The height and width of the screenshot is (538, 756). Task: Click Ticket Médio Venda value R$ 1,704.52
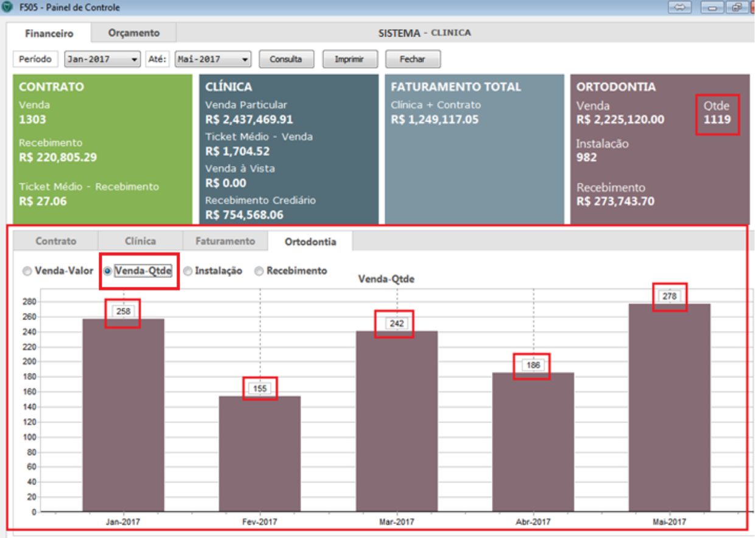click(x=237, y=151)
